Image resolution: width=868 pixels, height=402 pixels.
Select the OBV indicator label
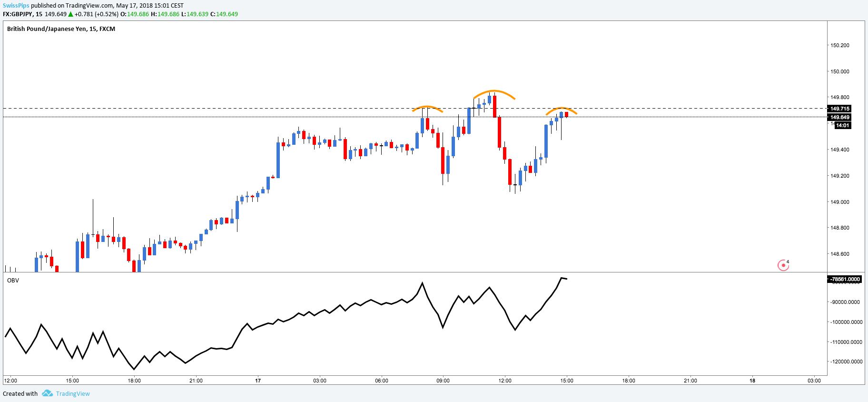(x=13, y=281)
